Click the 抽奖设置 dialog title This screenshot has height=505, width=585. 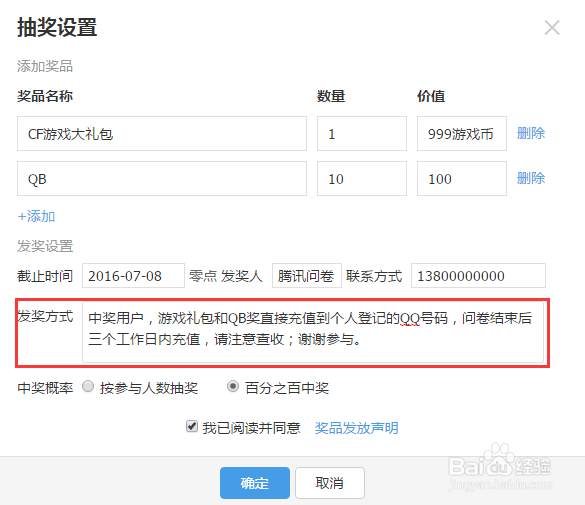point(57,27)
